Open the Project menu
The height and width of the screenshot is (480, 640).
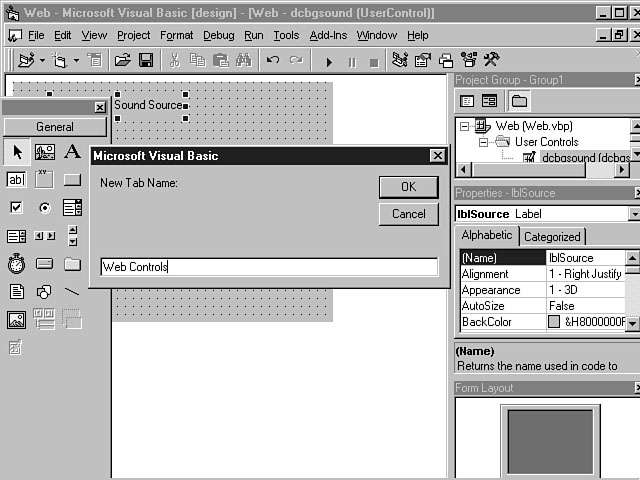(x=133, y=35)
